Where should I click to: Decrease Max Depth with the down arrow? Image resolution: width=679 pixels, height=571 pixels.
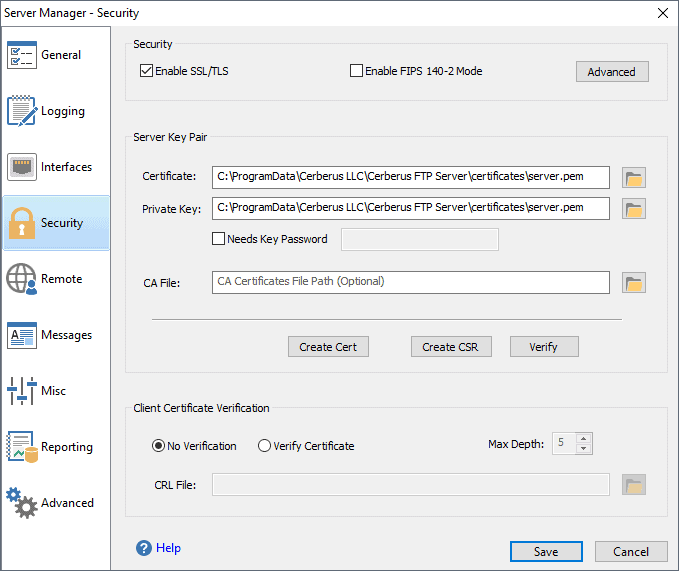point(583,448)
